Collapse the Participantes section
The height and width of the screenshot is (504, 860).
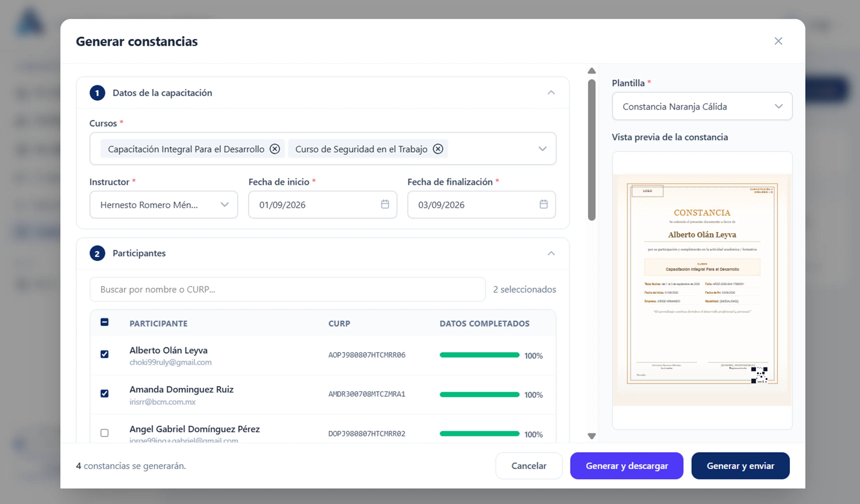tap(551, 253)
